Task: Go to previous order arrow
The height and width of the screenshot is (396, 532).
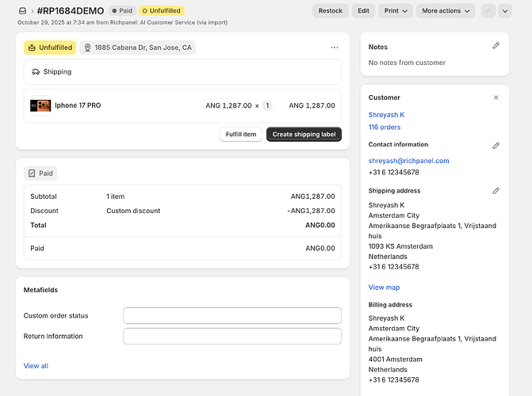Action: (488, 11)
